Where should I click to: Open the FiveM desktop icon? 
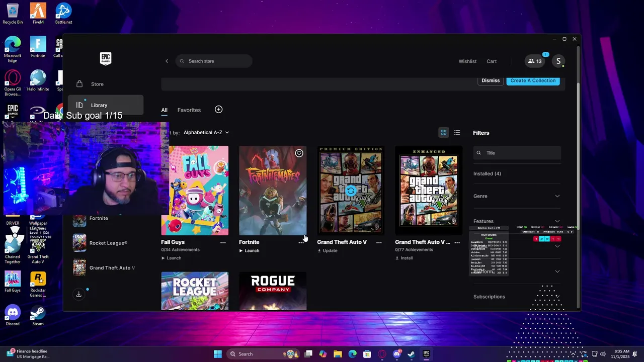38,14
